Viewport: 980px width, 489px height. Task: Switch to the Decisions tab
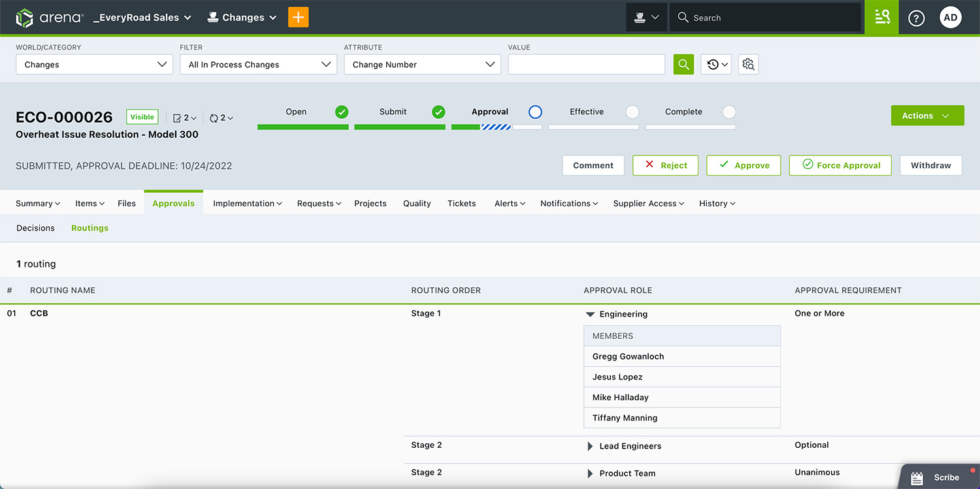[x=35, y=227]
